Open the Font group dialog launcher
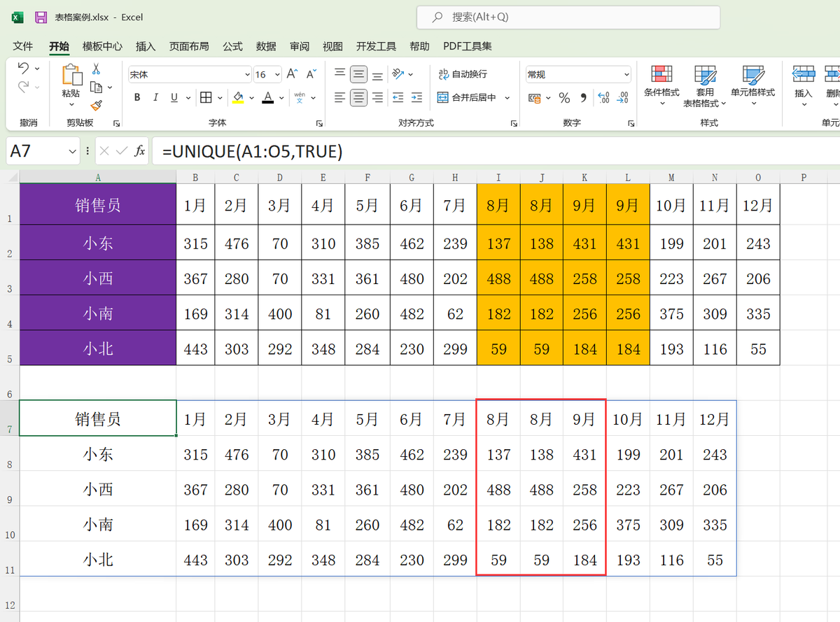Image resolution: width=840 pixels, height=622 pixels. [319, 123]
